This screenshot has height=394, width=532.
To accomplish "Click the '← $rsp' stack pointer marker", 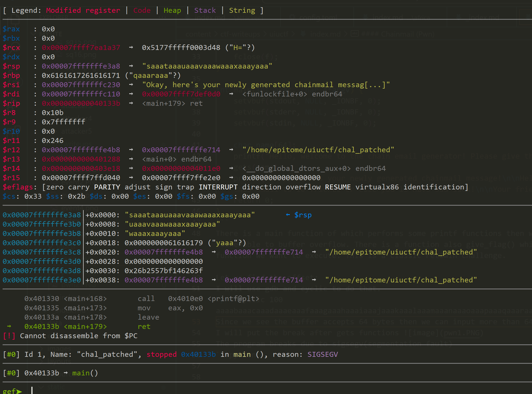I will pyautogui.click(x=299, y=215).
